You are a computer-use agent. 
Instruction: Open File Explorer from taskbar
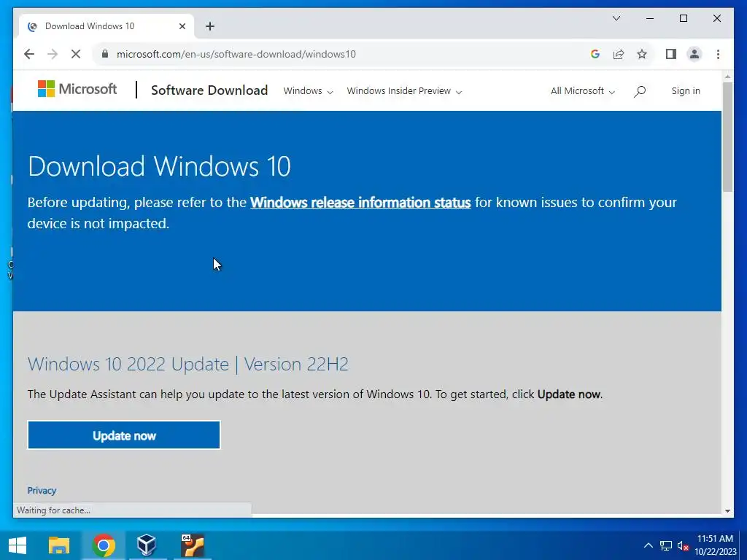(59, 545)
